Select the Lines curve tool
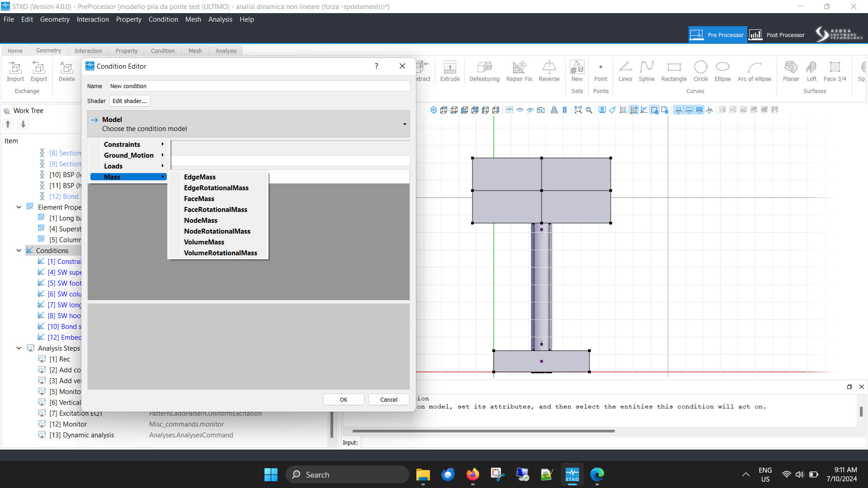 click(625, 71)
